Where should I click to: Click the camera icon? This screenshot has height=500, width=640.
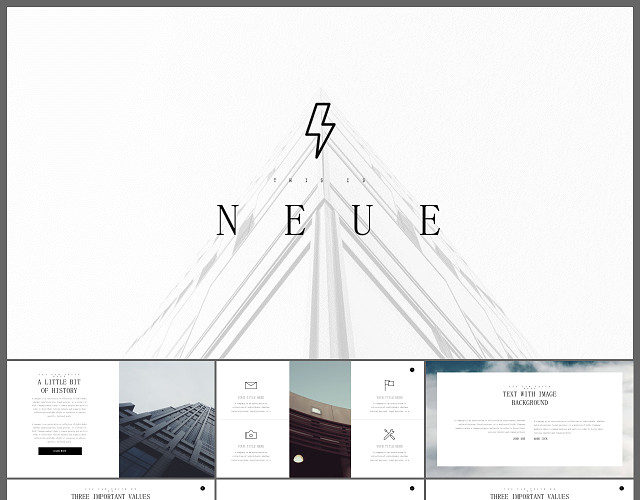[x=251, y=434]
